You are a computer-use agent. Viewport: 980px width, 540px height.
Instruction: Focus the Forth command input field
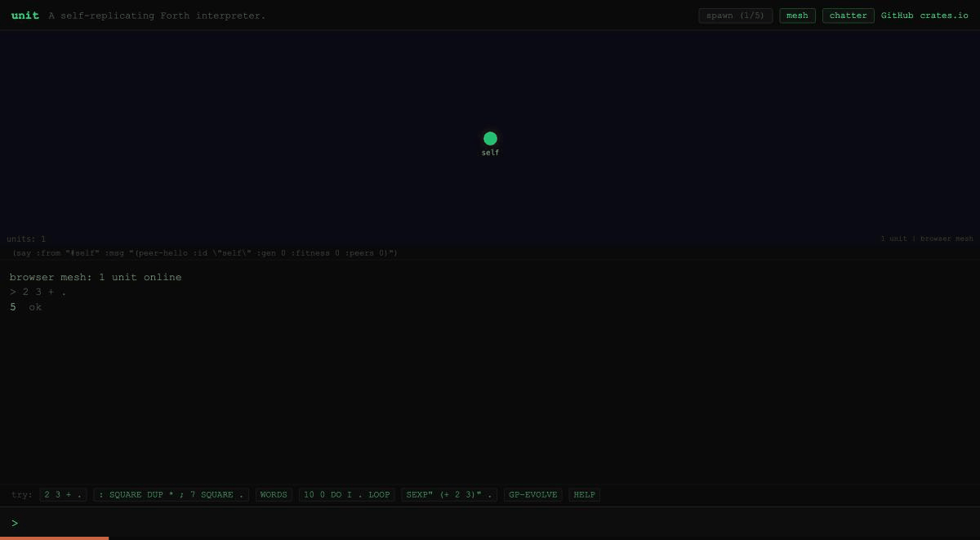[x=490, y=523]
